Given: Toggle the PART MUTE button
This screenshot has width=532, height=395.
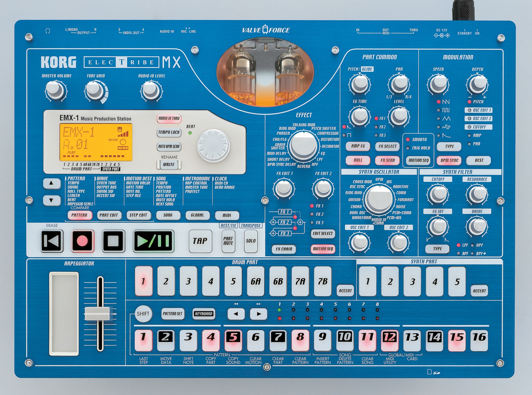Looking at the screenshot, I should click(x=228, y=241).
